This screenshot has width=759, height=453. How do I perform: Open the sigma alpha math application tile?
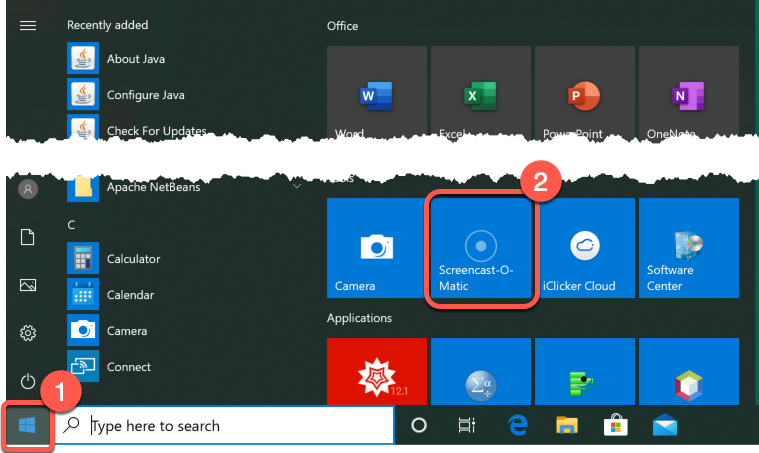481,372
